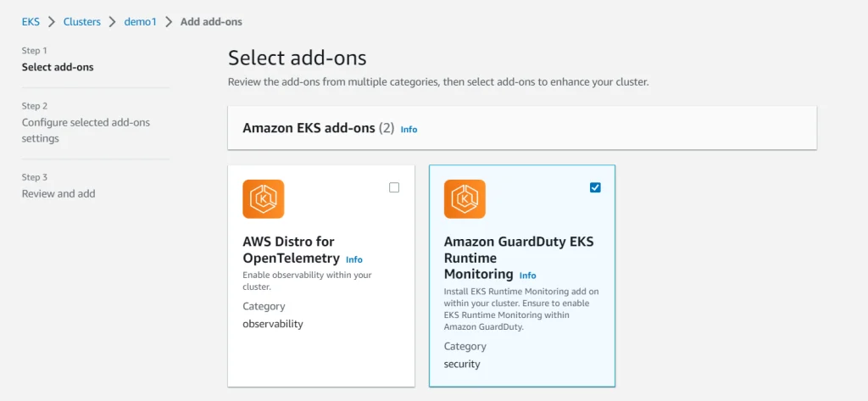
Task: Click the Add add-ons breadcrumb text
Action: click(x=211, y=22)
